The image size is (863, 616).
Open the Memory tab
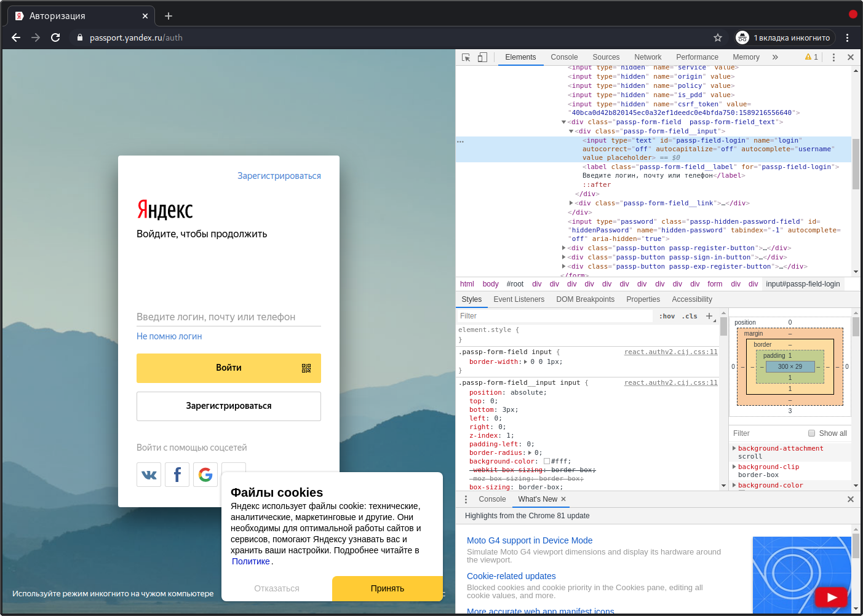[746, 57]
